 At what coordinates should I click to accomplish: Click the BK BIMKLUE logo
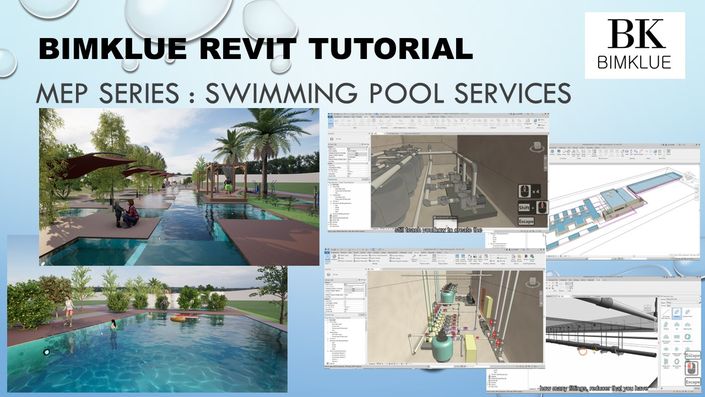(x=635, y=45)
